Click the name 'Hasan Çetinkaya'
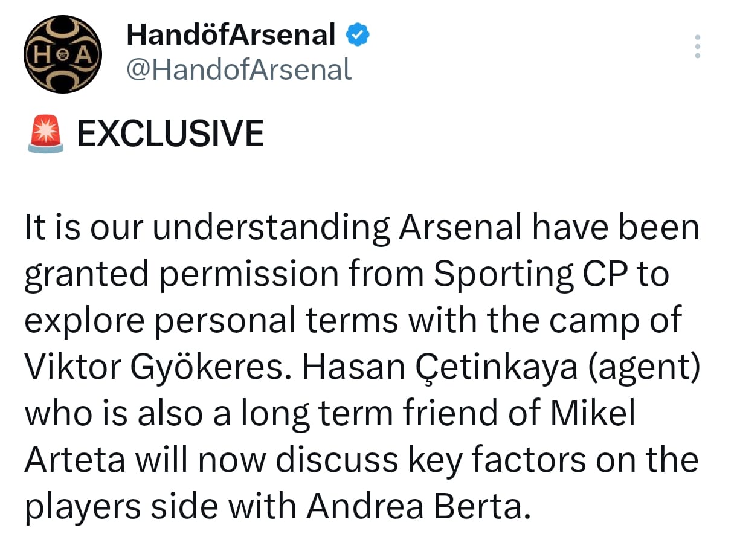The height and width of the screenshot is (560, 737). tap(440, 367)
